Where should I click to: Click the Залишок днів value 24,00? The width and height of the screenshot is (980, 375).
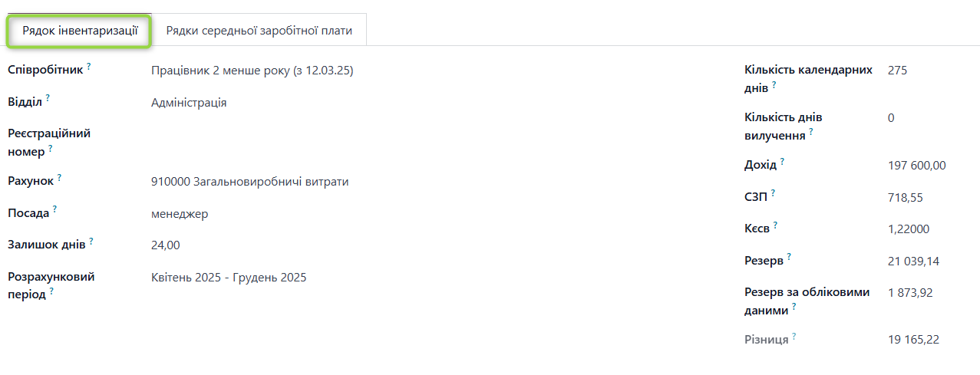pos(166,245)
